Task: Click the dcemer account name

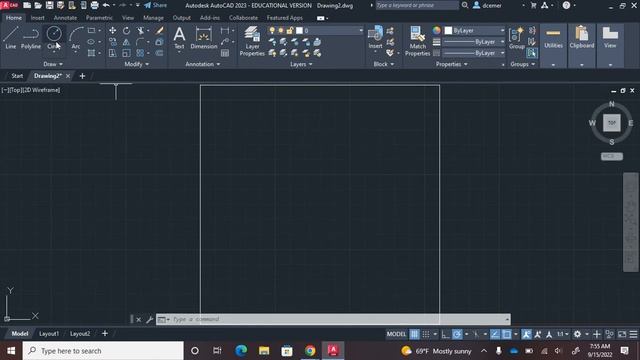Action: click(x=491, y=5)
